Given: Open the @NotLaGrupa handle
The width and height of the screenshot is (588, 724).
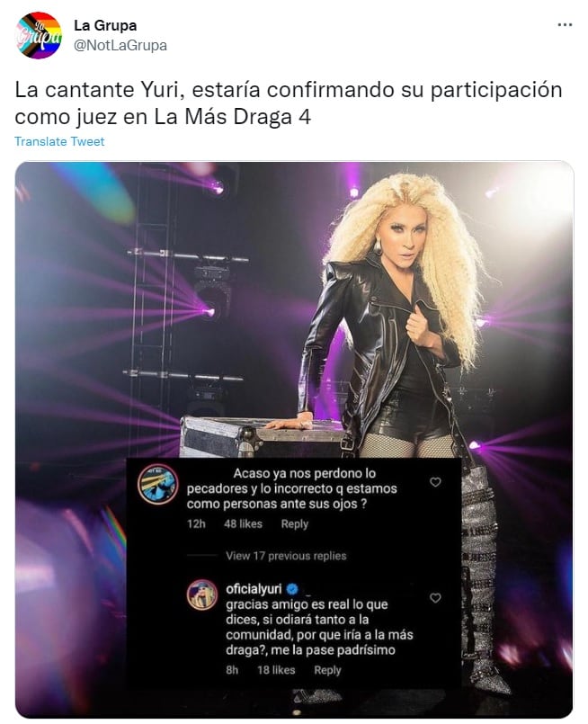Looking at the screenshot, I should 120,45.
